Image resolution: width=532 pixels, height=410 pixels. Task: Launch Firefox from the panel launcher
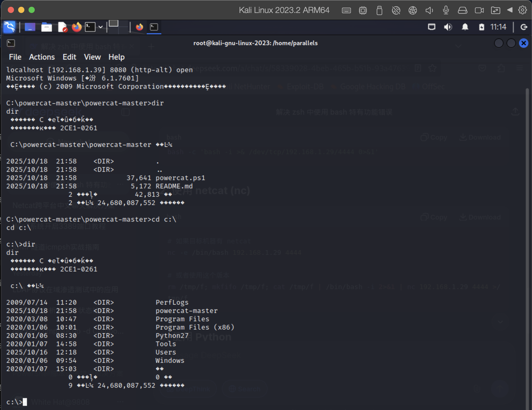[76, 27]
